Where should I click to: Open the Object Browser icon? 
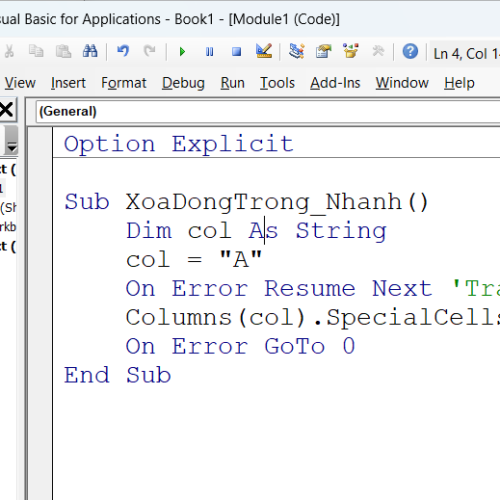pos(351,51)
